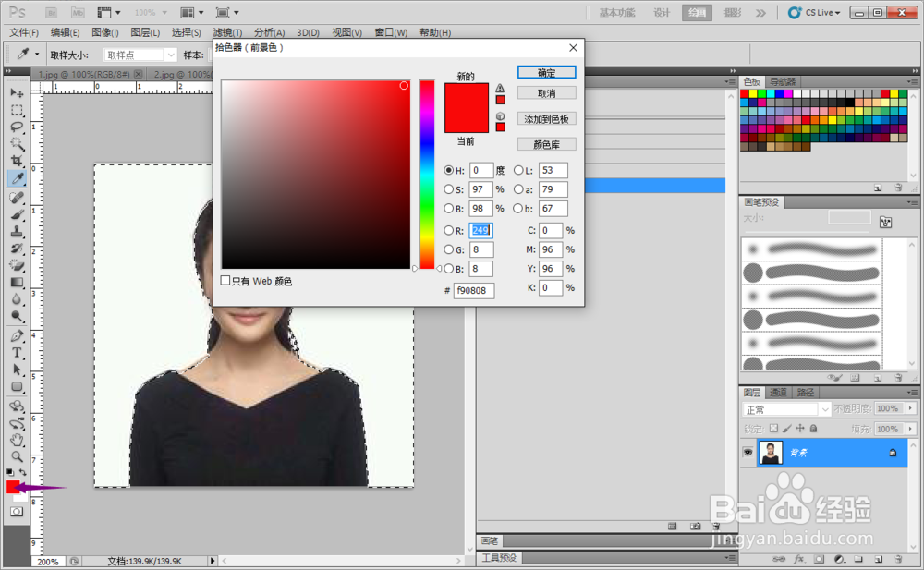The width and height of the screenshot is (924, 570).
Task: Switch to the 基本功能 workspace
Action: click(617, 12)
